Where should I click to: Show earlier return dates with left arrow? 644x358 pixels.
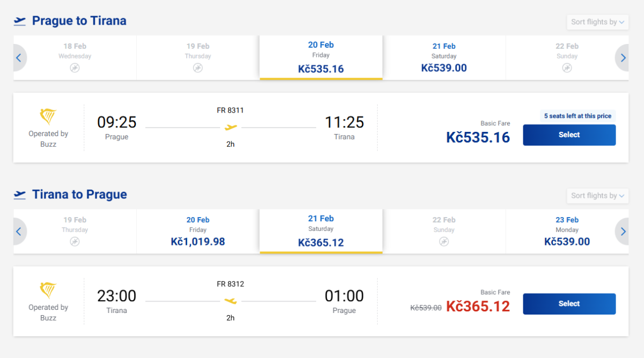click(x=19, y=232)
